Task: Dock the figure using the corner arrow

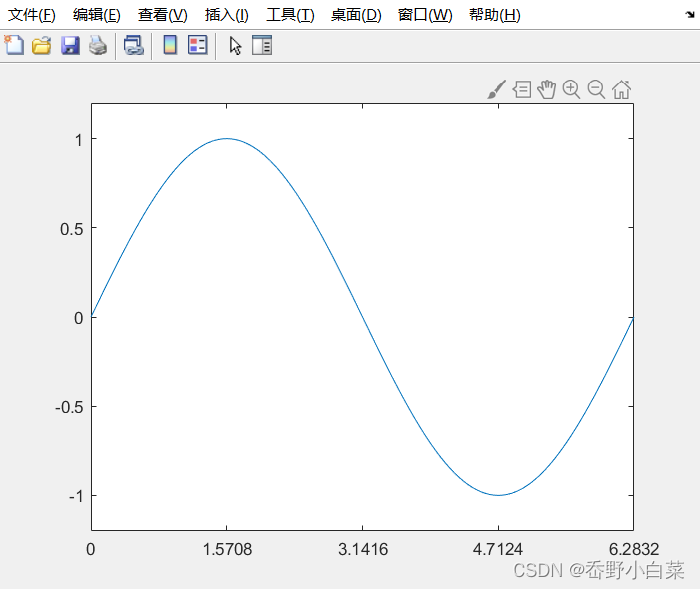Action: [x=690, y=15]
